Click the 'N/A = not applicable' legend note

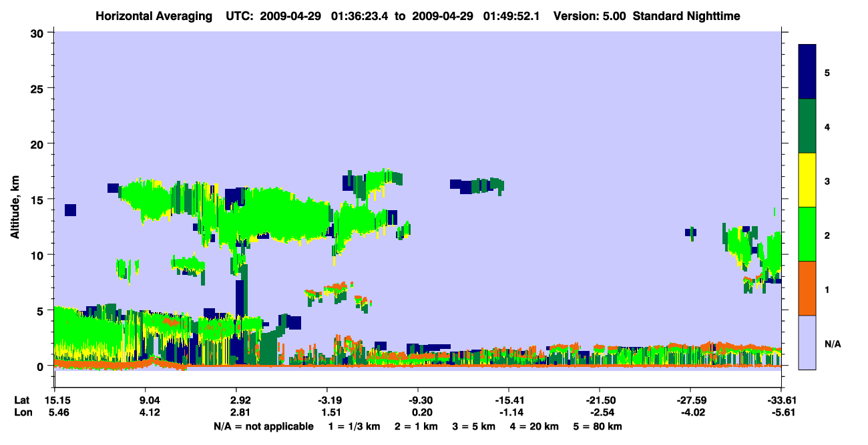coord(263,426)
